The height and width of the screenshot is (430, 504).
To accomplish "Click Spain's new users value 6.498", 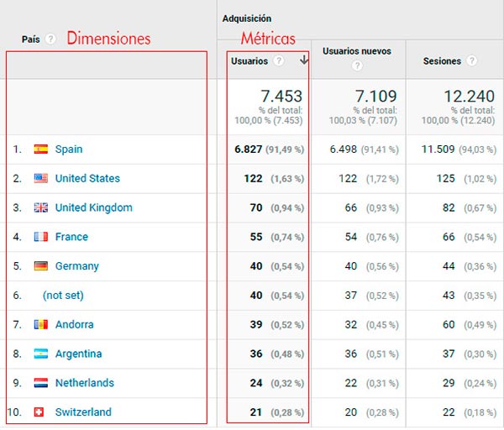I will pos(343,149).
